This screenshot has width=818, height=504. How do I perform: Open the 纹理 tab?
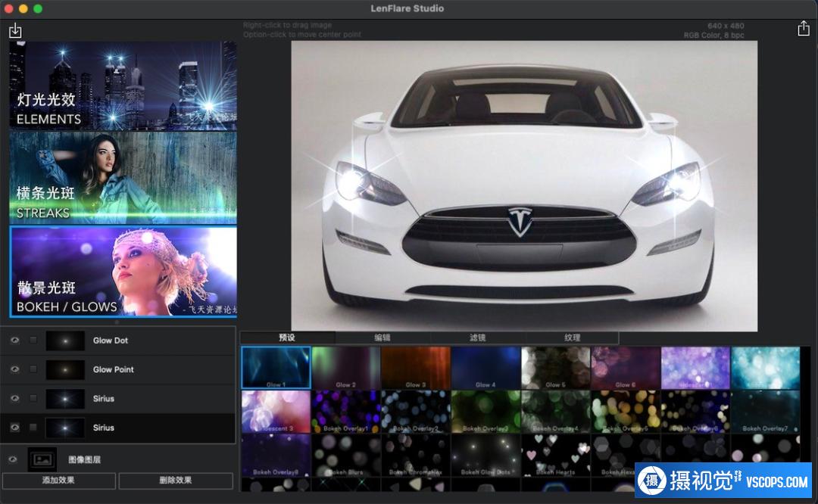(572, 338)
